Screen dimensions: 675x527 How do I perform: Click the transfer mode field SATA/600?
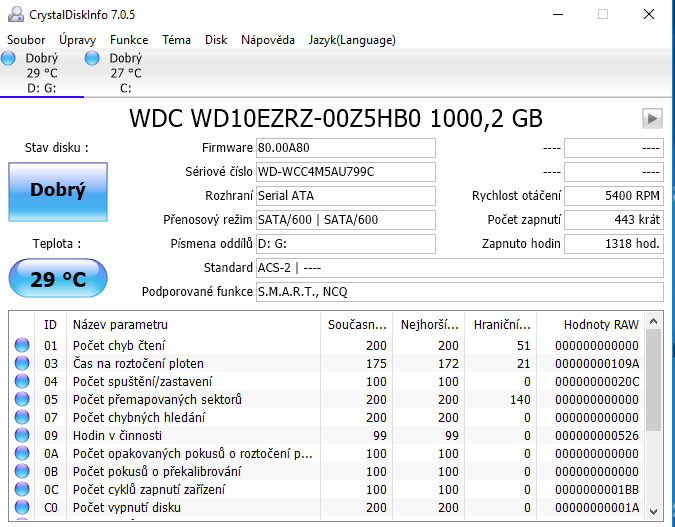tap(346, 220)
